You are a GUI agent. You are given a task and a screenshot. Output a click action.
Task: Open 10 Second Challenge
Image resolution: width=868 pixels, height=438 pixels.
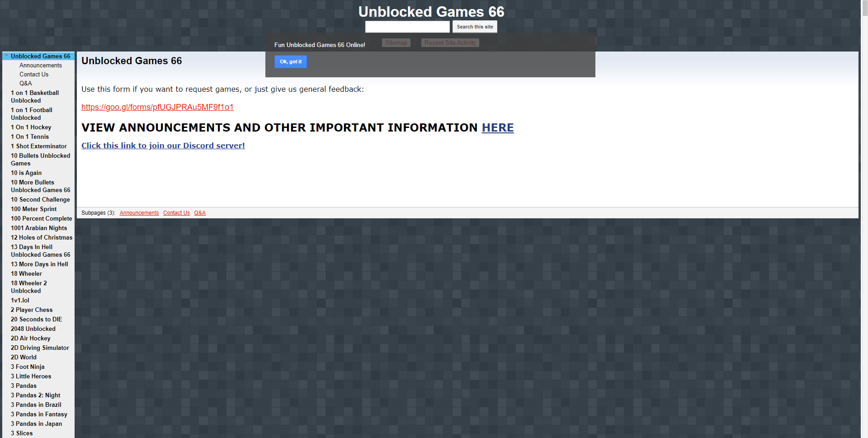click(x=40, y=200)
